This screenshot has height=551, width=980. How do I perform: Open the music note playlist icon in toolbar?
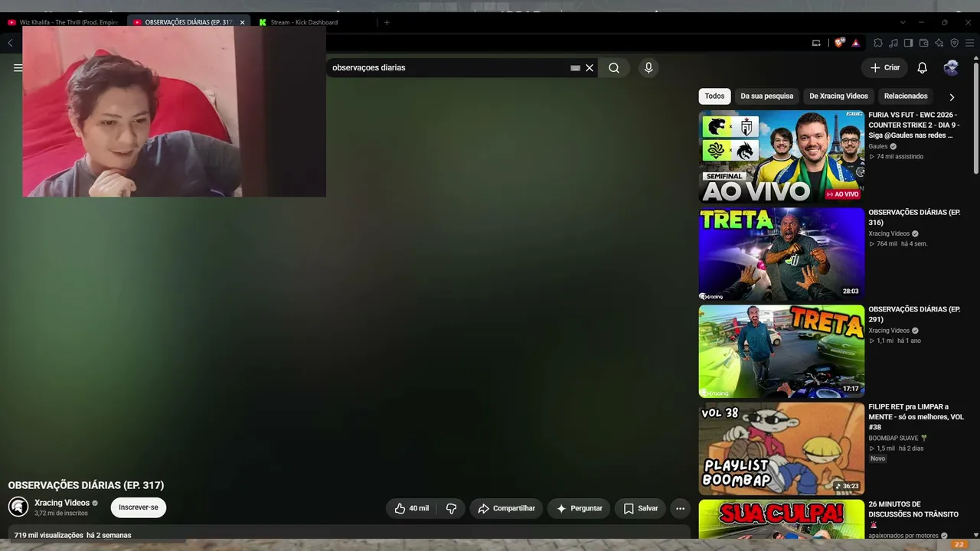pos(893,43)
